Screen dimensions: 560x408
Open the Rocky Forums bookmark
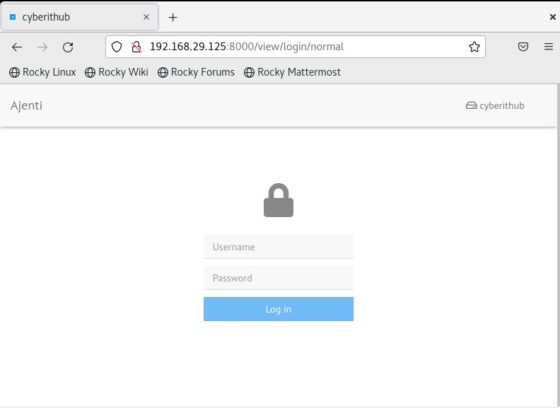(x=196, y=72)
